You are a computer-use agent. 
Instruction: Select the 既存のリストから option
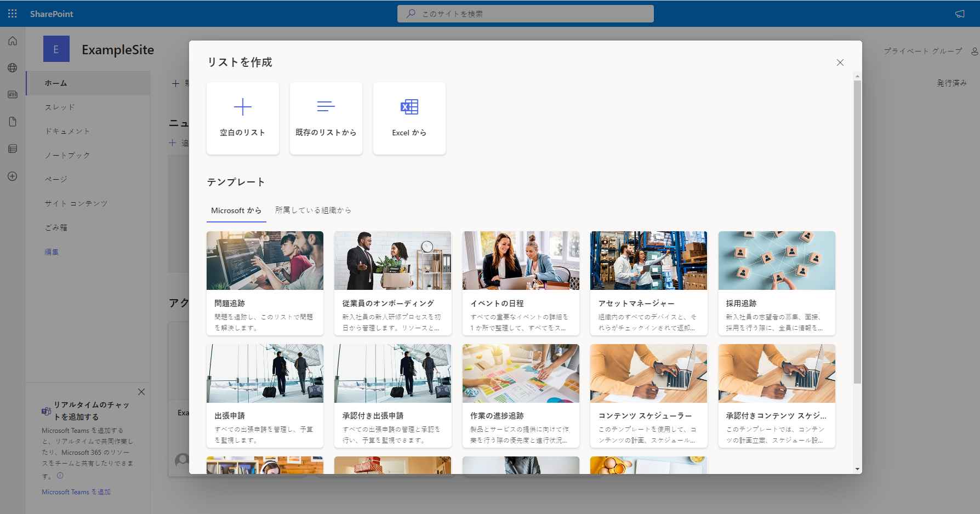point(326,118)
